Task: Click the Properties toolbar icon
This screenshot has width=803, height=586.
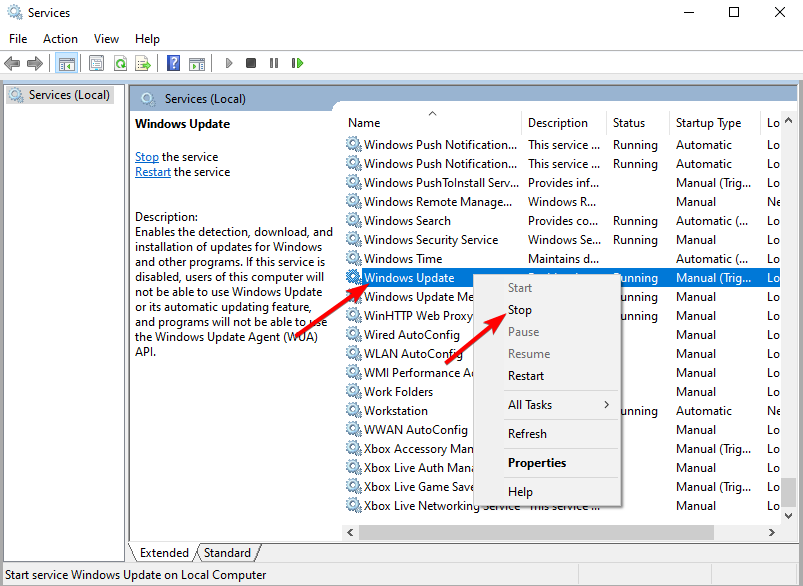Action: (96, 64)
